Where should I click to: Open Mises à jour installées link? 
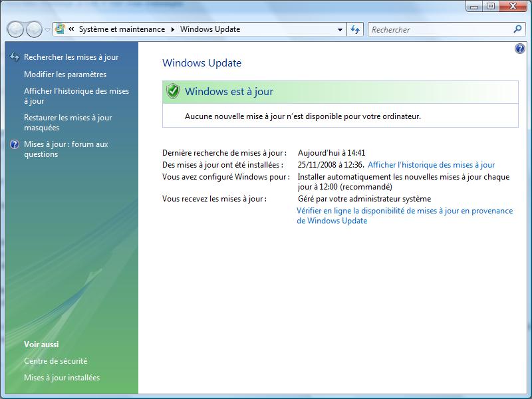[62, 378]
